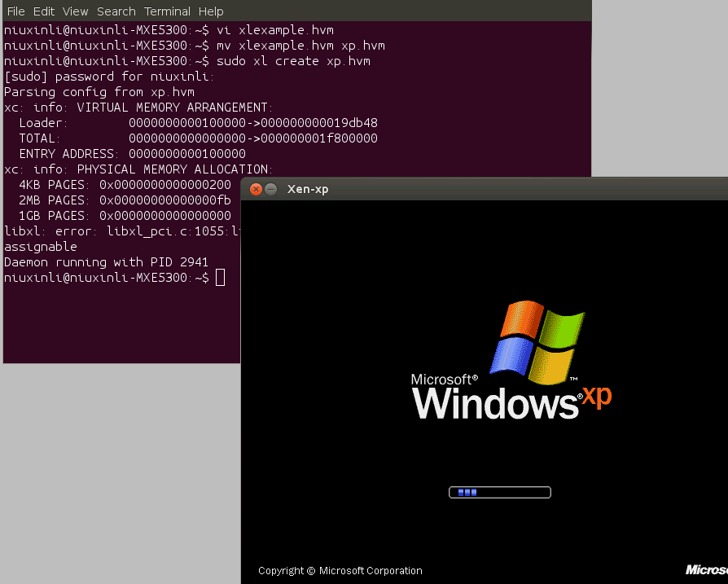Click 'Daemon running with PID 2941' line
This screenshot has height=584, width=728.
coord(106,262)
